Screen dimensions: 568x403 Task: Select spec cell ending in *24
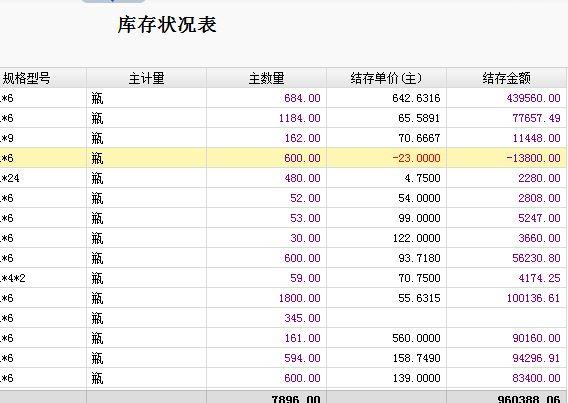(43, 178)
